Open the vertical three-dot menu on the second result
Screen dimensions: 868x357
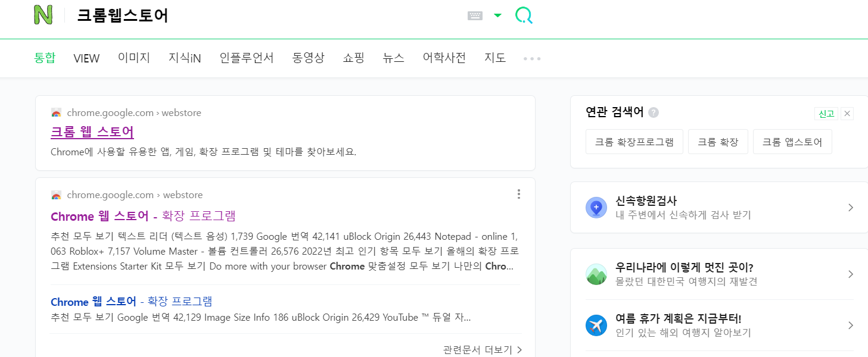519,194
